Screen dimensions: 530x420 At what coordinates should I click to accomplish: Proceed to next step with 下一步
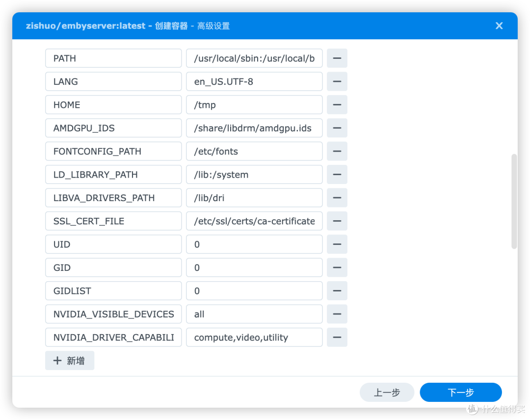click(x=460, y=392)
